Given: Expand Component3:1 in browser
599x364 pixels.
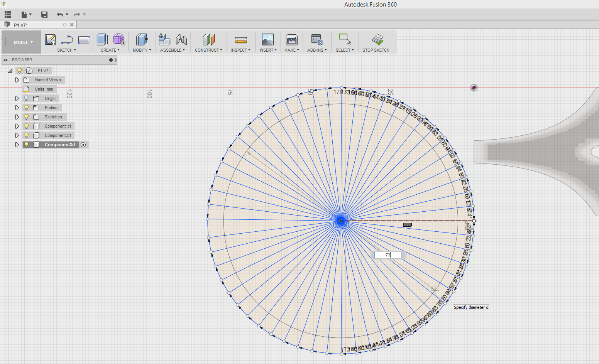Looking at the screenshot, I should [x=17, y=145].
